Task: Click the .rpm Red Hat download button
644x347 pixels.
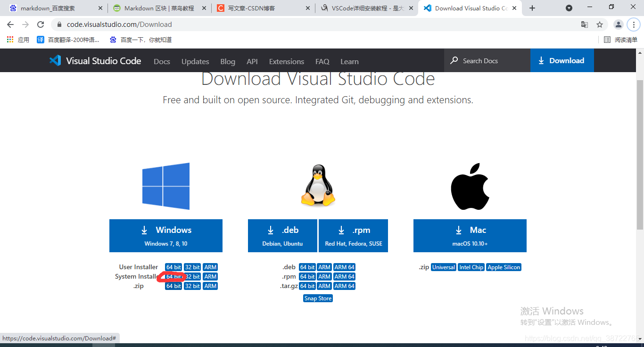Action: [x=354, y=236]
